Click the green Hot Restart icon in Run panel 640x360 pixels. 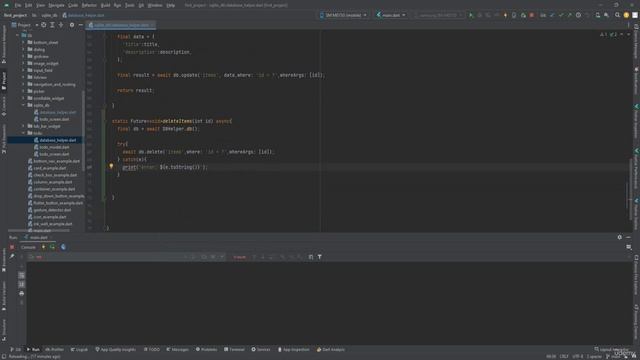52,247
